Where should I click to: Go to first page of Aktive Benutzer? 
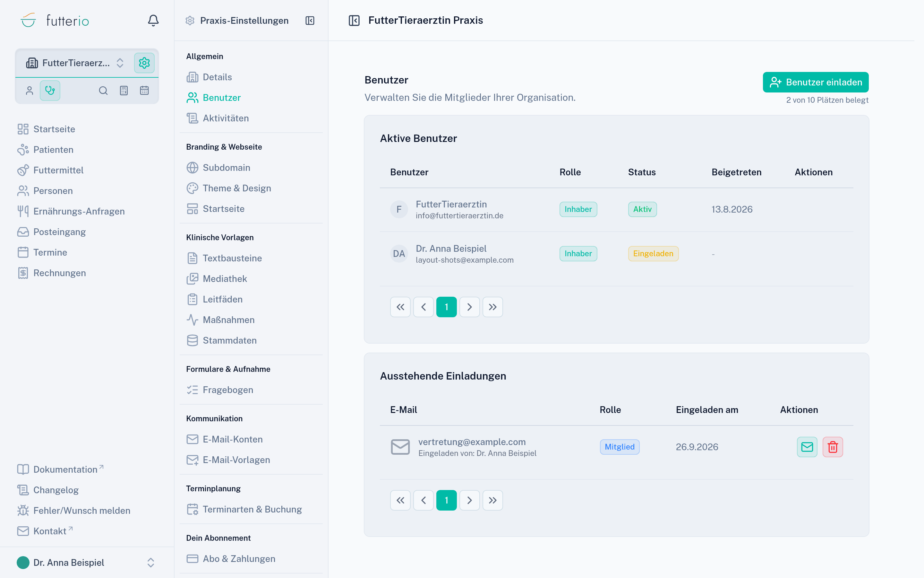(400, 307)
